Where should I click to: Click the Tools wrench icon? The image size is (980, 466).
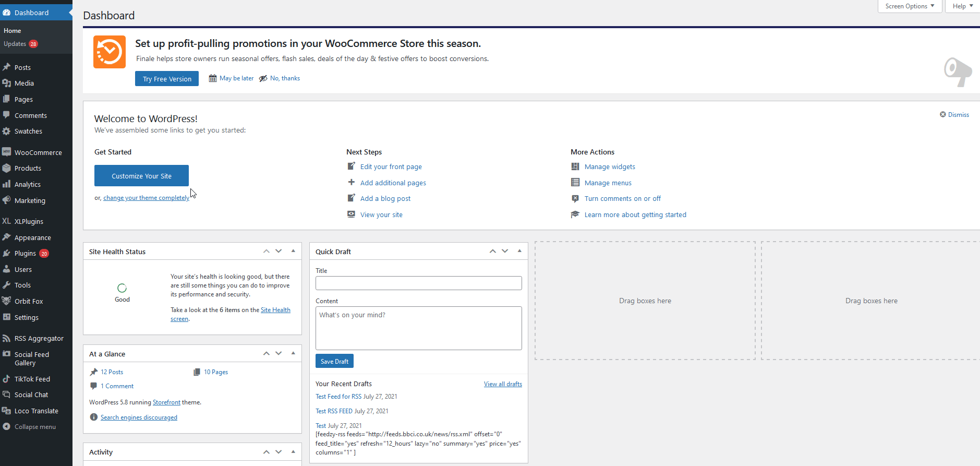pyautogui.click(x=6, y=285)
